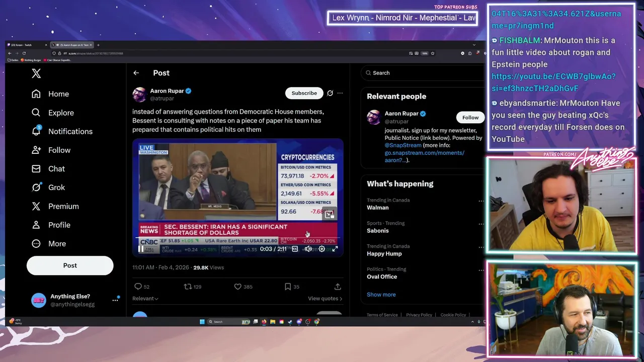Open video settings gear
Image resolution: width=644 pixels, height=362 pixels.
point(321,249)
